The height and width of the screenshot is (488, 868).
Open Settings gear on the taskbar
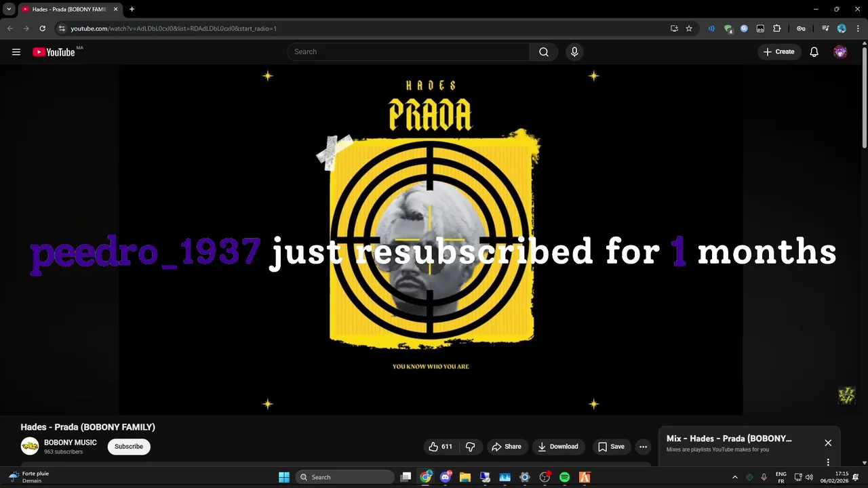[524, 477]
